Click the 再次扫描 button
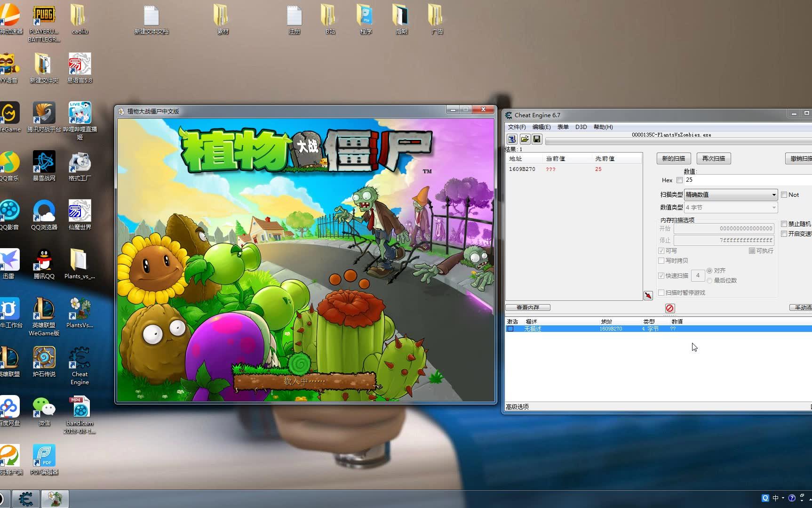The height and width of the screenshot is (508, 812). tap(713, 159)
